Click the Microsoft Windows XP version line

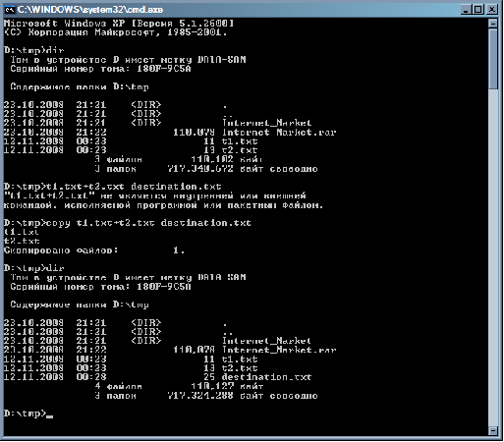(x=119, y=24)
